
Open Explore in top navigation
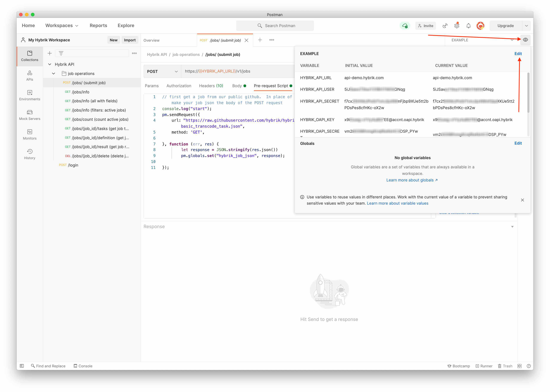pos(126,26)
